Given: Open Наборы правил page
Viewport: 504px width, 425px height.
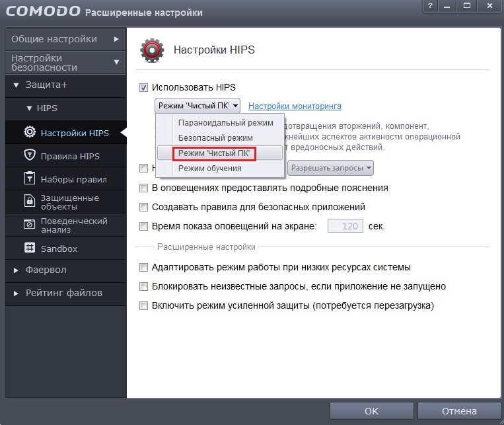Looking at the screenshot, I should pyautogui.click(x=65, y=179).
